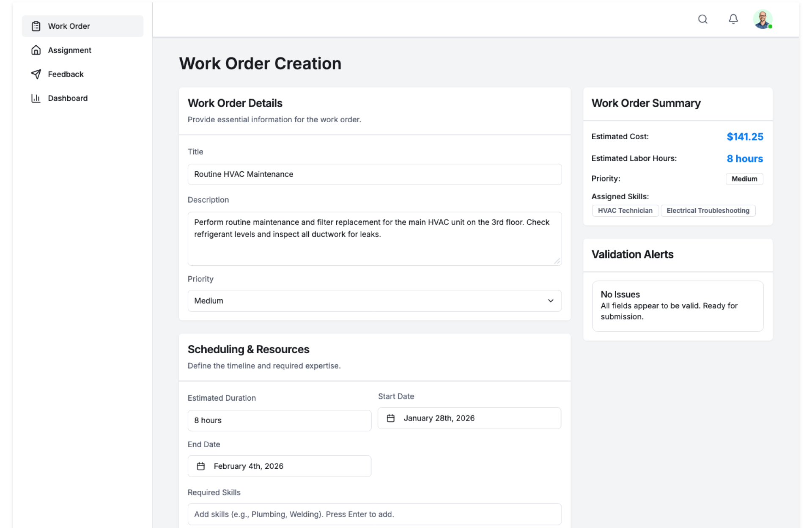Click the Assignment home icon

[x=36, y=50]
